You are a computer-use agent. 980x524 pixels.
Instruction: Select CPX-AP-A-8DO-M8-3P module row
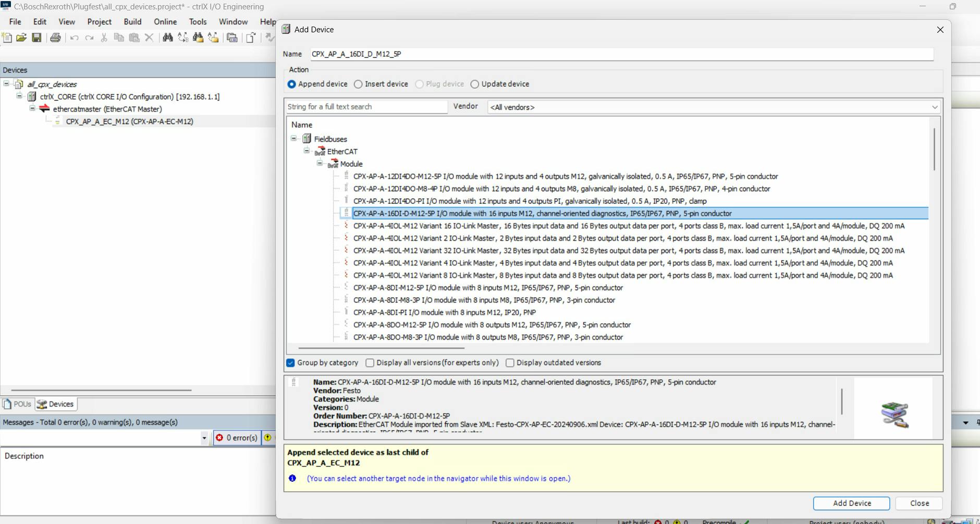coord(488,337)
